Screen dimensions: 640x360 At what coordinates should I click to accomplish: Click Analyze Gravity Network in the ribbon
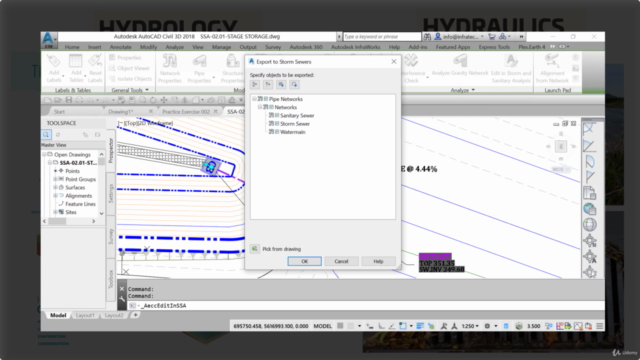(460, 65)
